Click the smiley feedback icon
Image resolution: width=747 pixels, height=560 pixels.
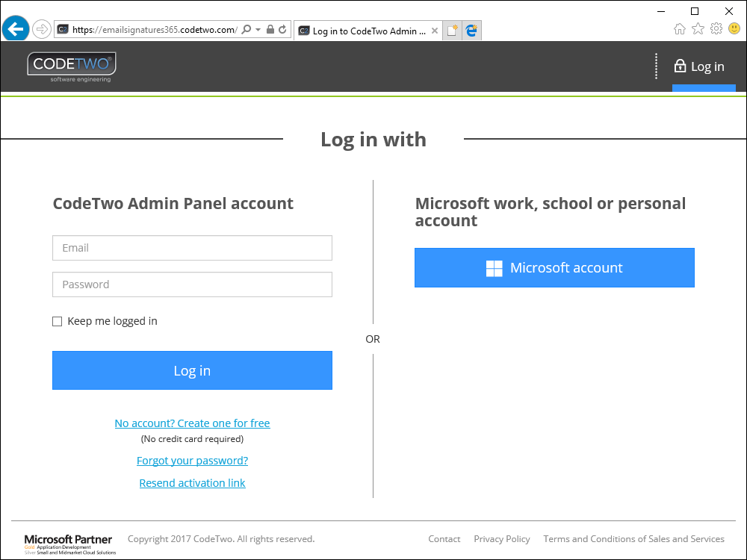click(734, 28)
